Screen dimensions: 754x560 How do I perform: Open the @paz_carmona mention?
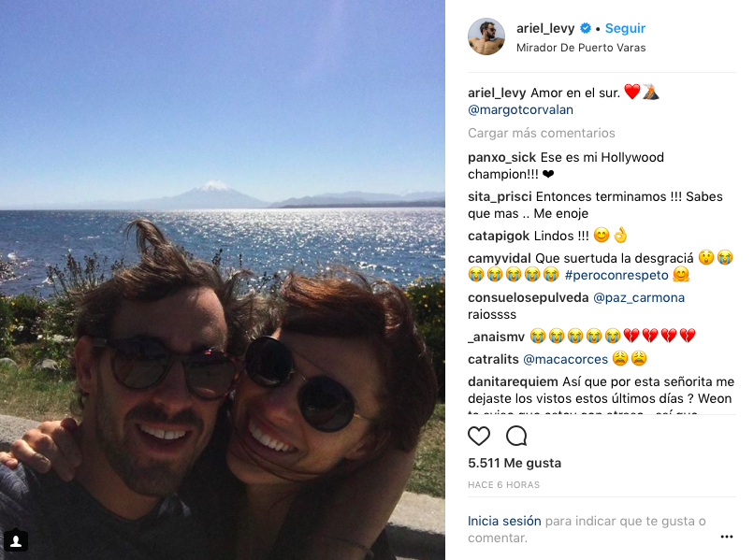[639, 297]
